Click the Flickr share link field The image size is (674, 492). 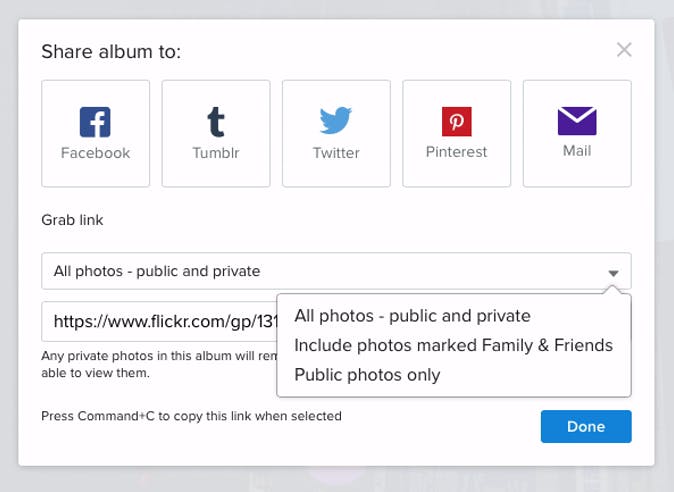click(x=160, y=322)
